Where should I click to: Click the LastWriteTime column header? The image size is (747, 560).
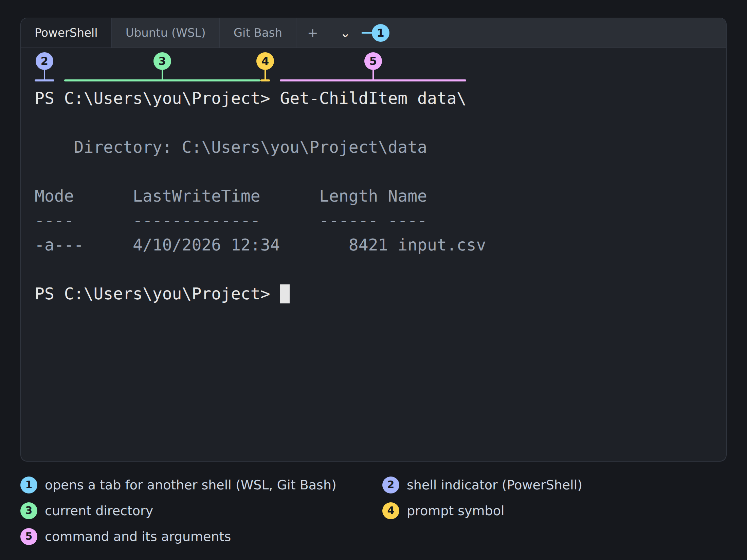click(x=197, y=196)
